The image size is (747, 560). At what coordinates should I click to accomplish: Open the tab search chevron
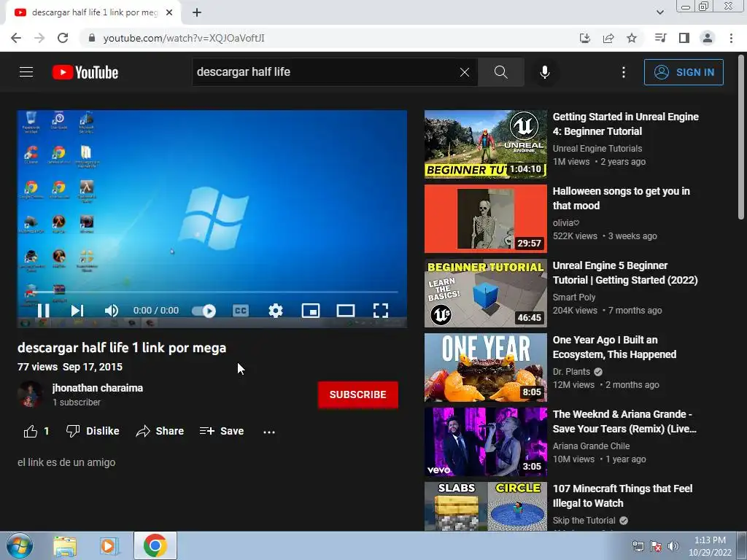(659, 13)
